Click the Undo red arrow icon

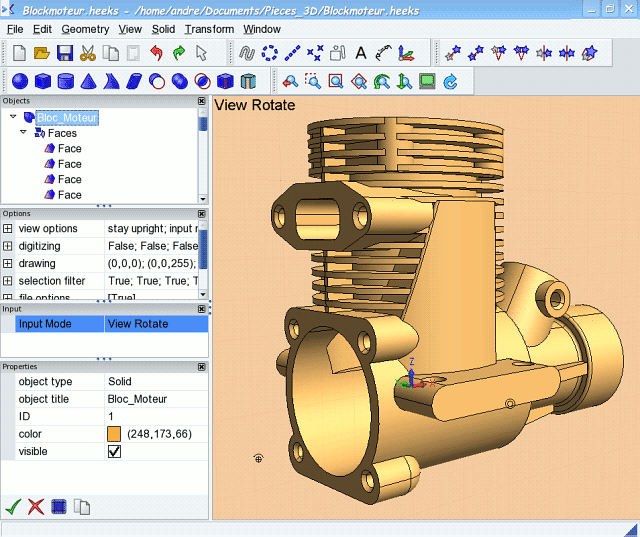(x=156, y=53)
